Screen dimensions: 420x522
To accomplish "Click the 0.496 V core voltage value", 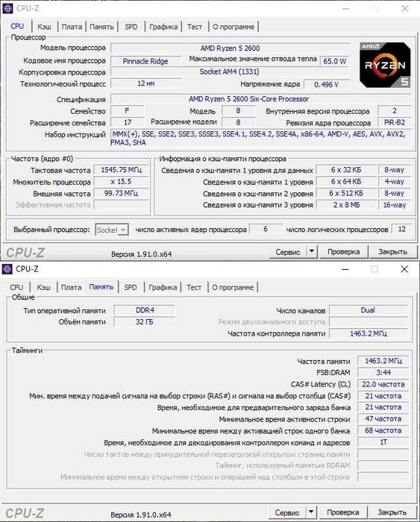I will (327, 84).
